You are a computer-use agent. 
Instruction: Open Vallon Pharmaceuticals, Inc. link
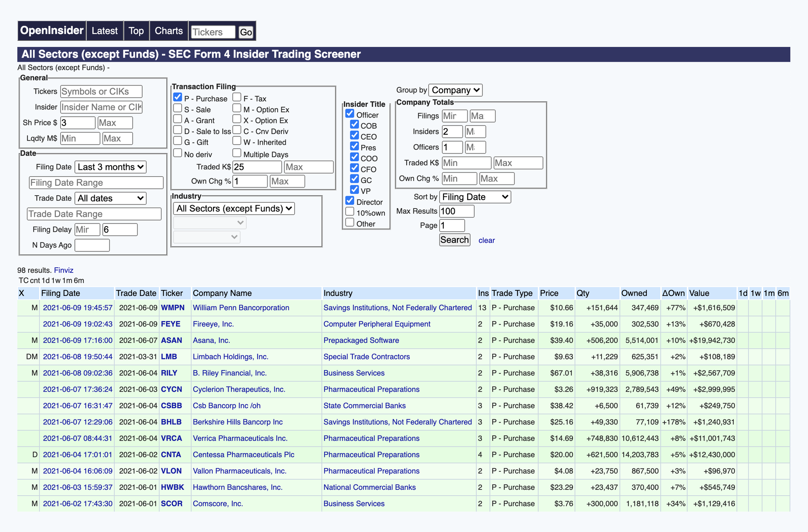[239, 471]
